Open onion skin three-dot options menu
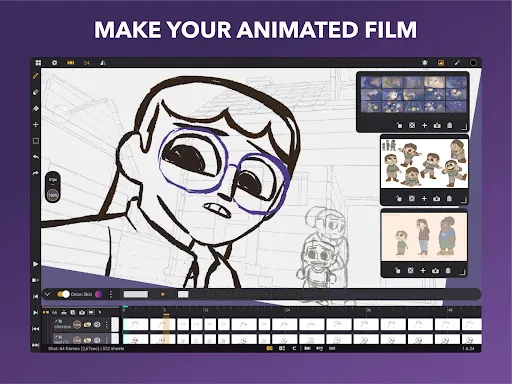Viewport: 512px width, 384px height. coord(111,294)
